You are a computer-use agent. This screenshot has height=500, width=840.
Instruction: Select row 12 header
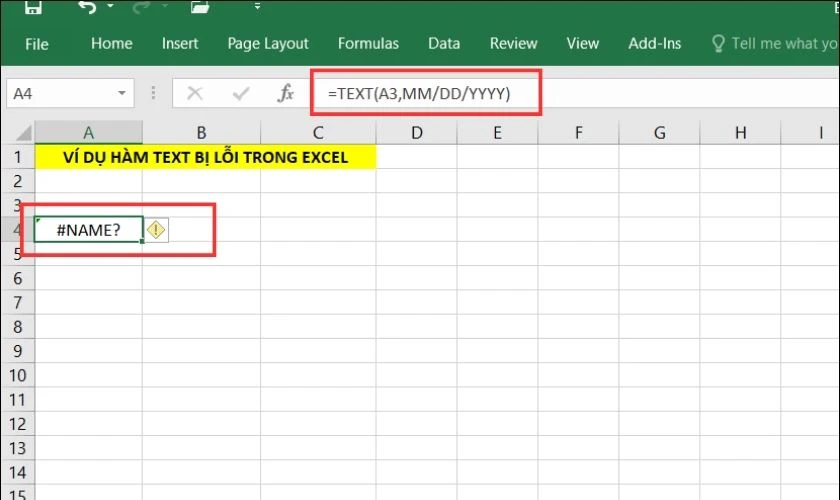[18, 424]
